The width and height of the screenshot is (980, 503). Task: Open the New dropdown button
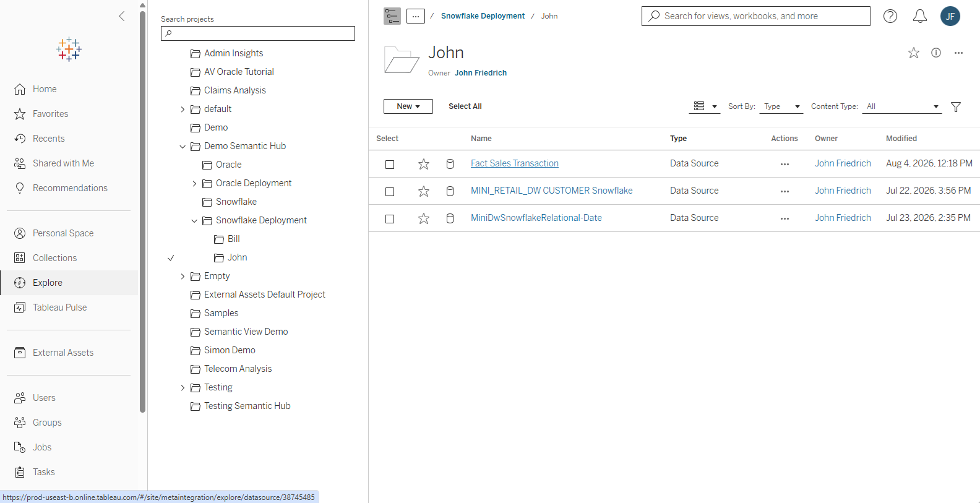tap(408, 106)
